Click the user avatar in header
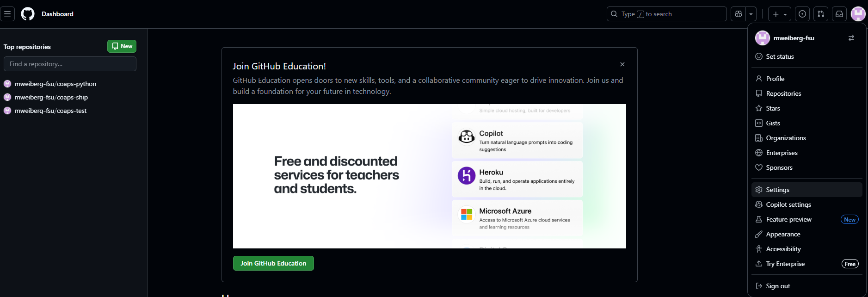 click(x=858, y=14)
